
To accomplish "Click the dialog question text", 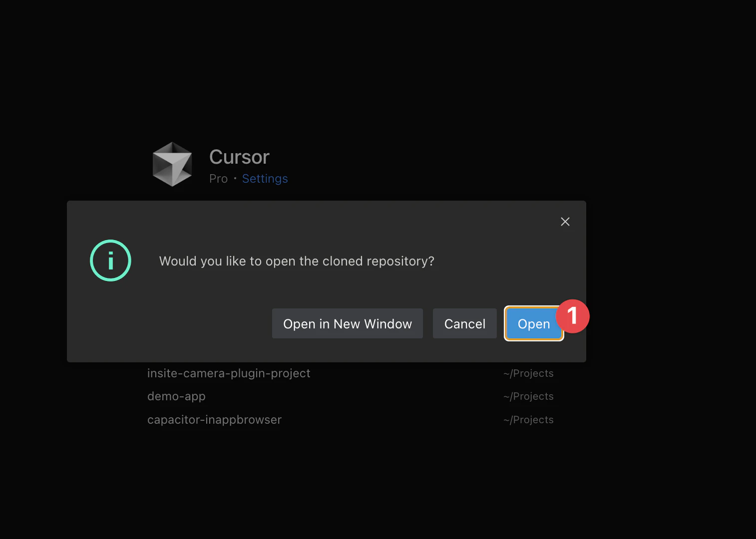I will [297, 261].
